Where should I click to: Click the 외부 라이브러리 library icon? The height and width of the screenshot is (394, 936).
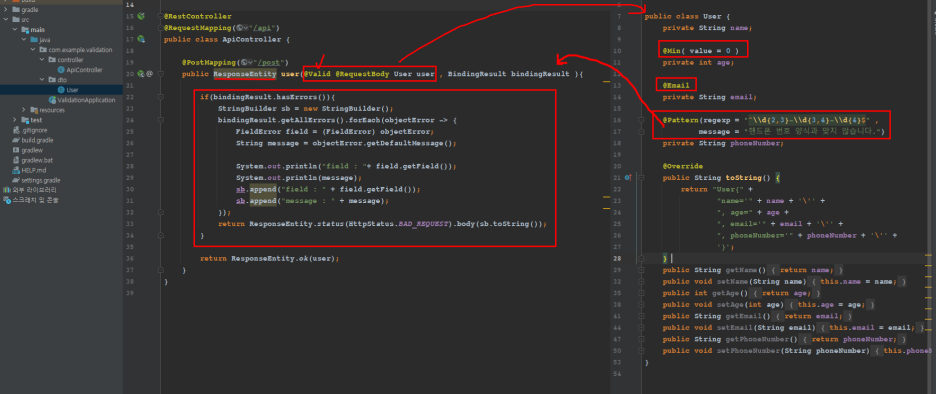point(7,190)
